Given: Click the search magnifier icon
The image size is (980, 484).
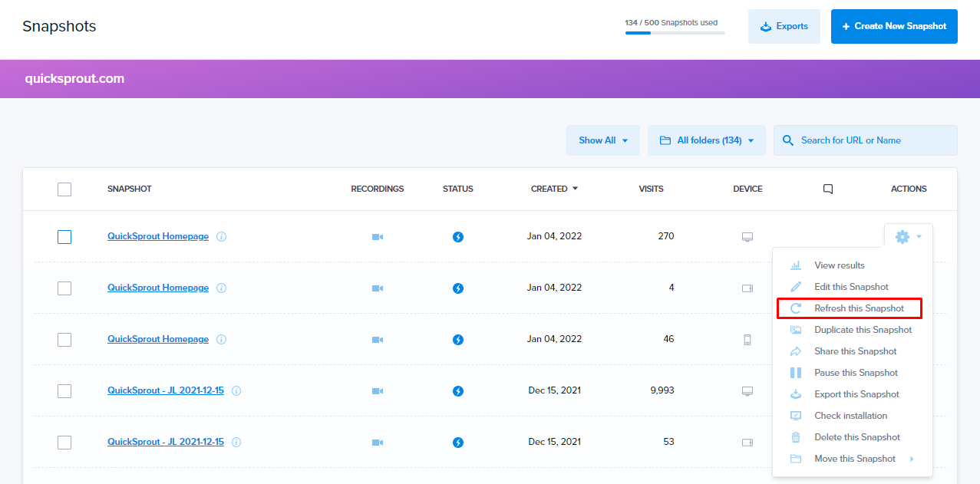Looking at the screenshot, I should pos(788,140).
